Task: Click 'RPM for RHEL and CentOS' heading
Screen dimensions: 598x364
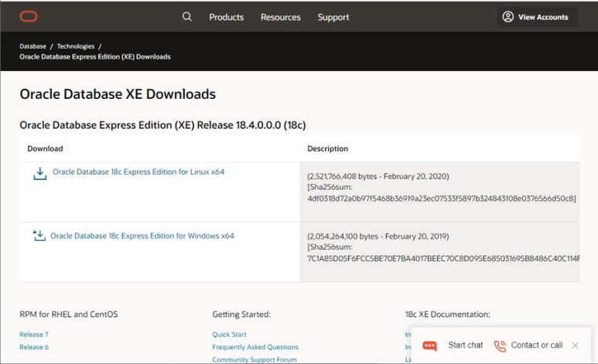Action: 69,315
